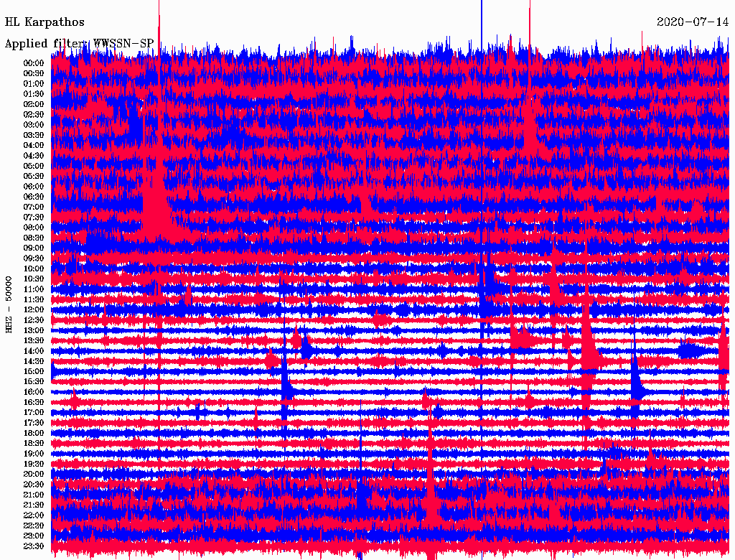The height and width of the screenshot is (560, 735).
Task: Click the HHZ - 50000 axis label
Action: point(9,305)
